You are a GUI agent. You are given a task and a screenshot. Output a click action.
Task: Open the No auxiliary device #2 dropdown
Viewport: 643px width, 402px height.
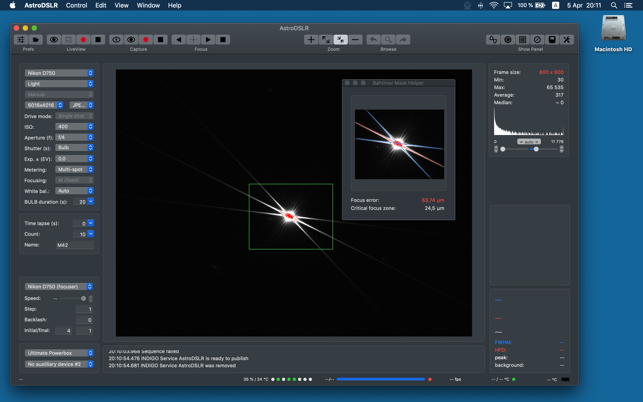tap(59, 364)
